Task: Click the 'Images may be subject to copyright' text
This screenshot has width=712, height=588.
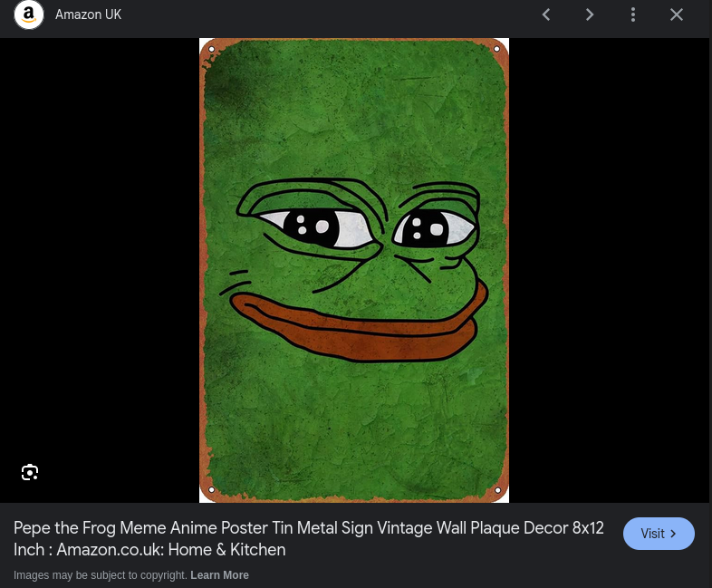Action: 101,575
